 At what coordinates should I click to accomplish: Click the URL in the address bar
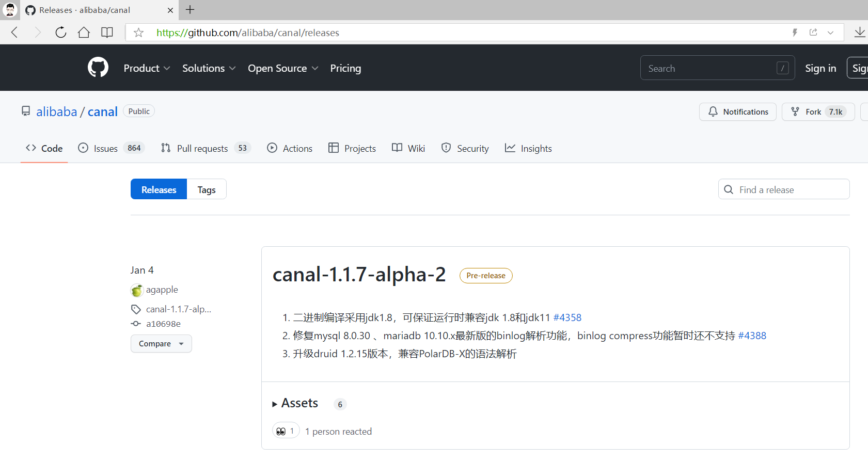248,33
